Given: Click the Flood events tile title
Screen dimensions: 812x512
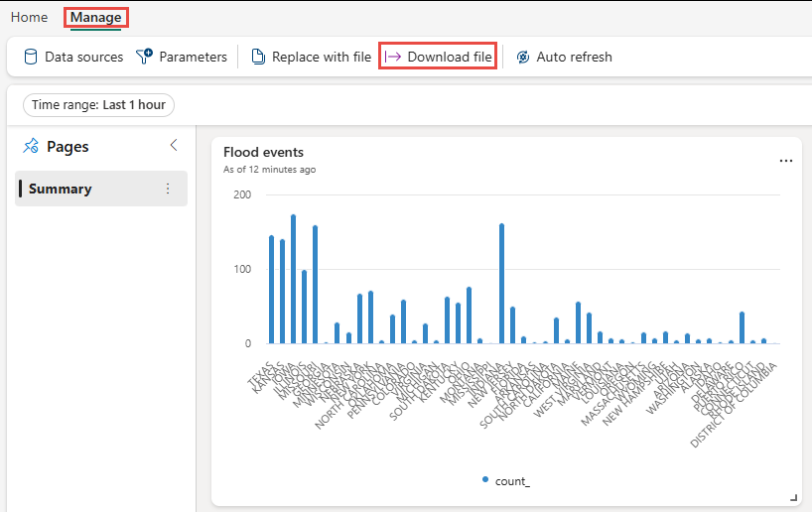Looking at the screenshot, I should [263, 152].
